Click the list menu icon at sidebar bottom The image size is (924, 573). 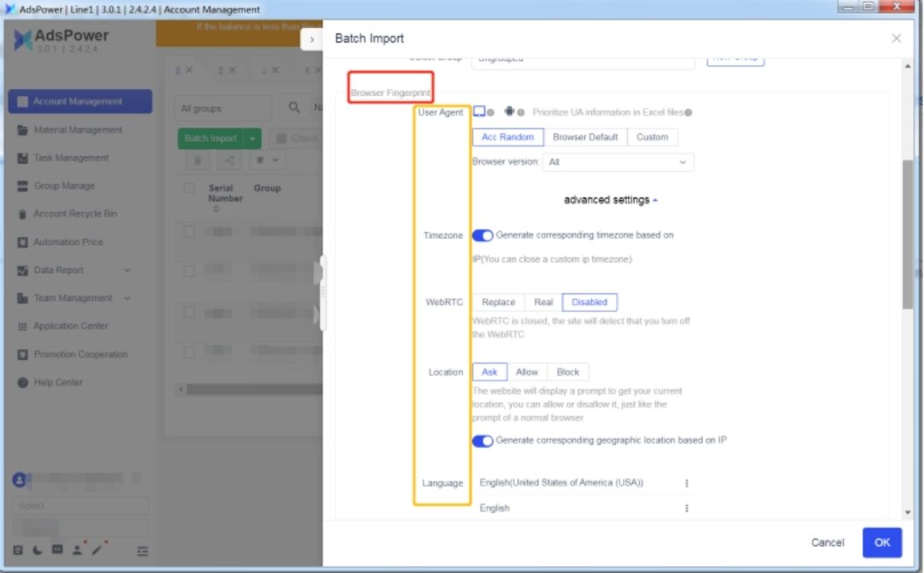[x=142, y=552]
